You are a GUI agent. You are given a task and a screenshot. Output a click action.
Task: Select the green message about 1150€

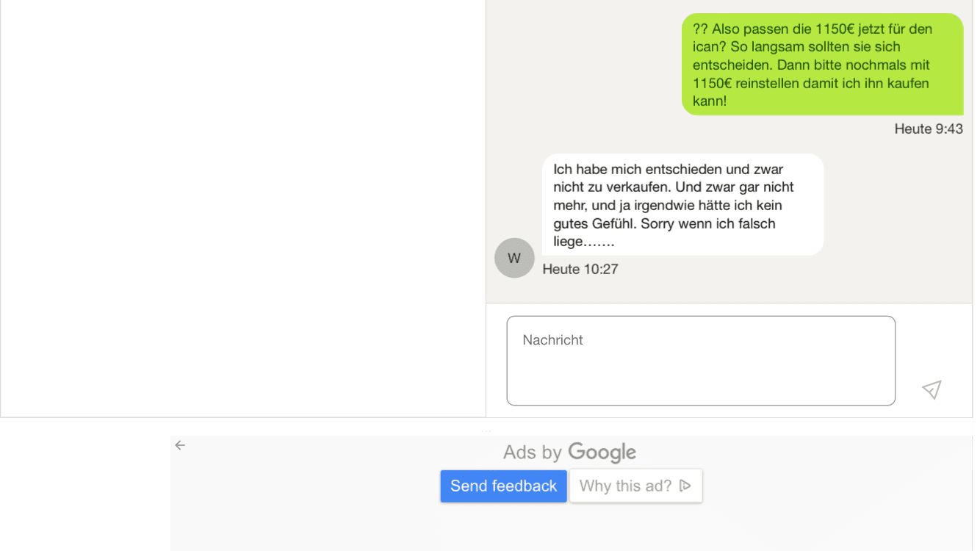coord(822,65)
